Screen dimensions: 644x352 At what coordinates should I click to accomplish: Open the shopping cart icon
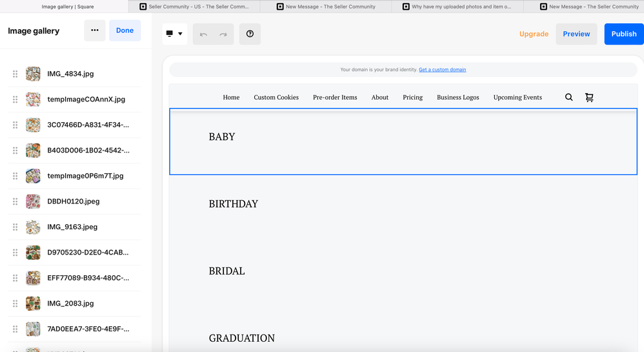pyautogui.click(x=589, y=98)
